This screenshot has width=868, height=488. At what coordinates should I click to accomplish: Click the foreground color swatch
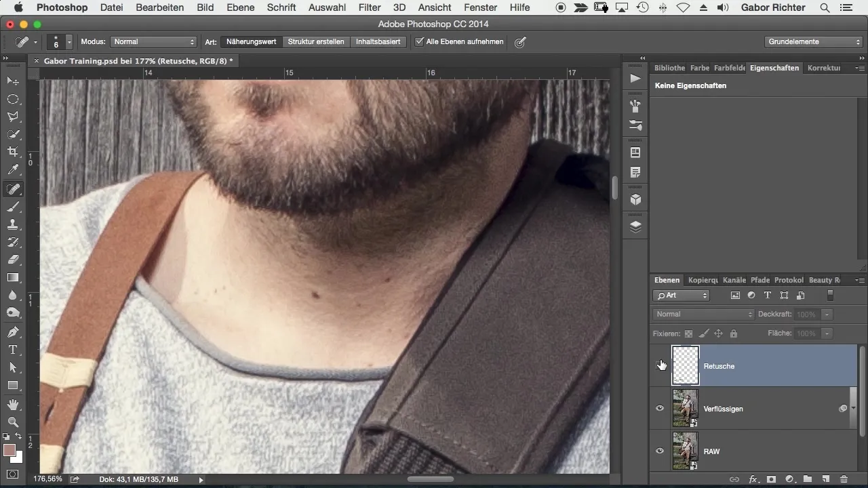coord(9,451)
